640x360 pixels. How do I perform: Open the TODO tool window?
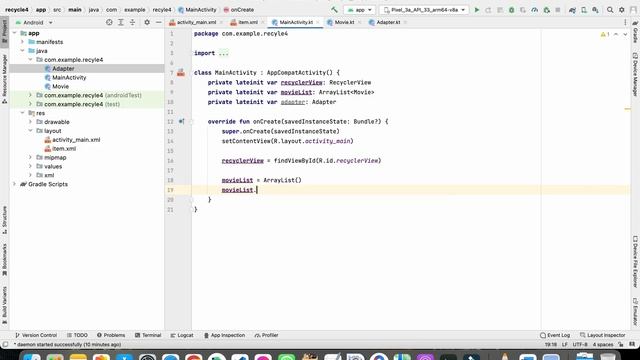coord(77,335)
